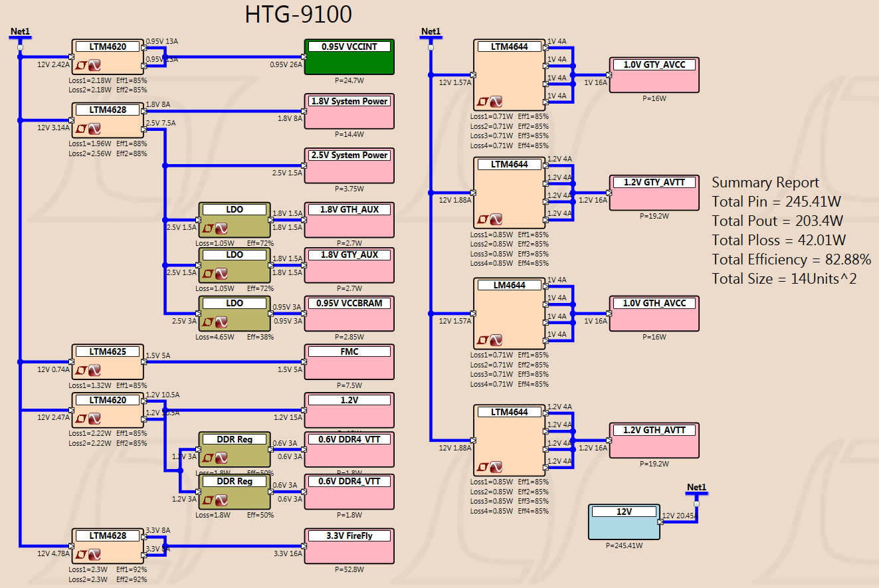Click the Net1 label beside the 12V source
Viewport: 879px width, 588px height.
[696, 487]
